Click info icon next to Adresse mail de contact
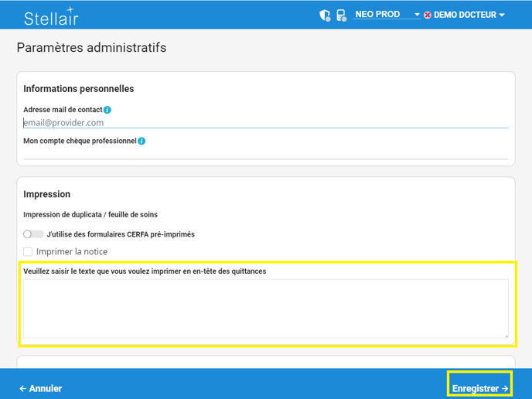 tap(107, 110)
